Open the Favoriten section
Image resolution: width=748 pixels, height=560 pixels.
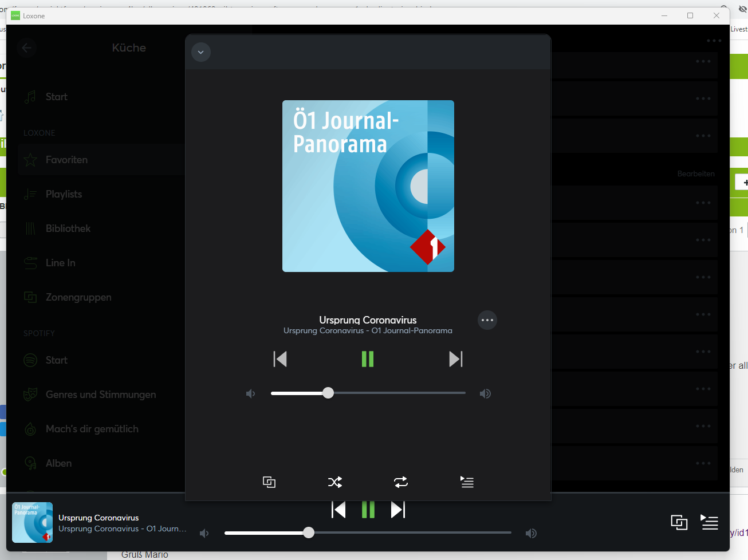(101, 160)
